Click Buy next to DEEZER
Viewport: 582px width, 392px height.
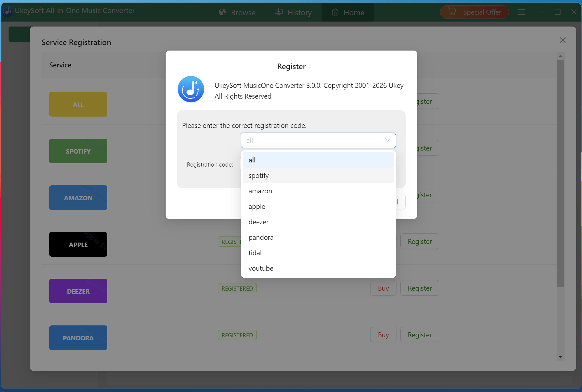click(x=383, y=288)
